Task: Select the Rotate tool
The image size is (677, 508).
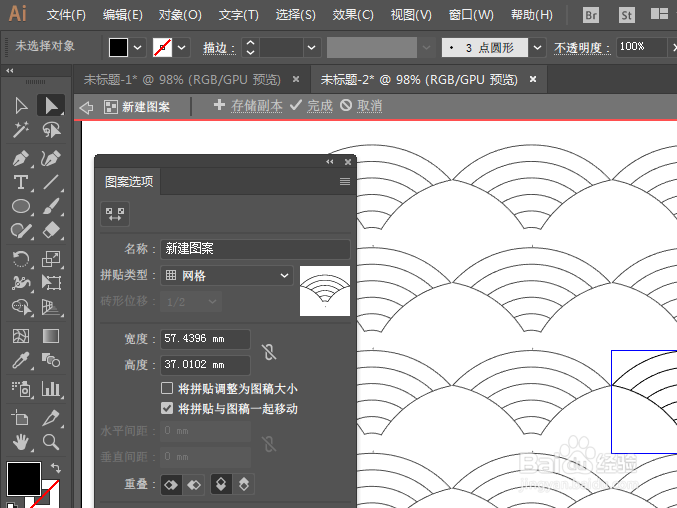Action: point(21,259)
